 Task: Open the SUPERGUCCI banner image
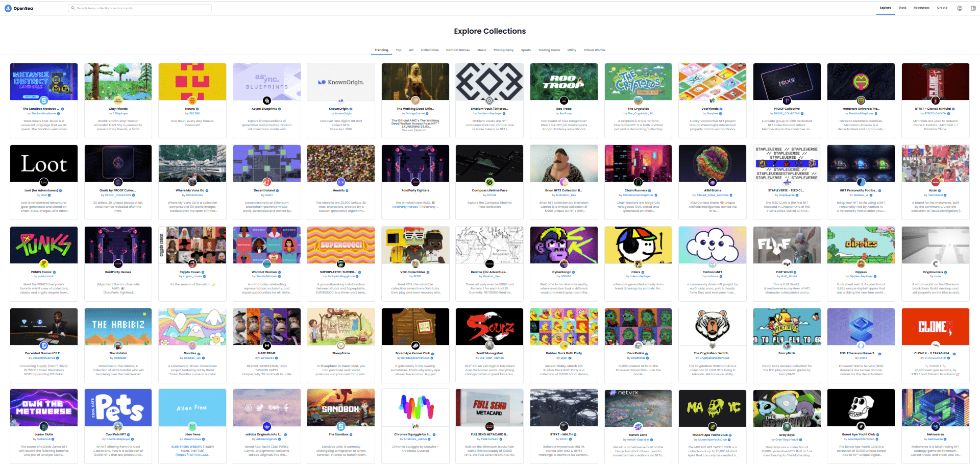341,245
